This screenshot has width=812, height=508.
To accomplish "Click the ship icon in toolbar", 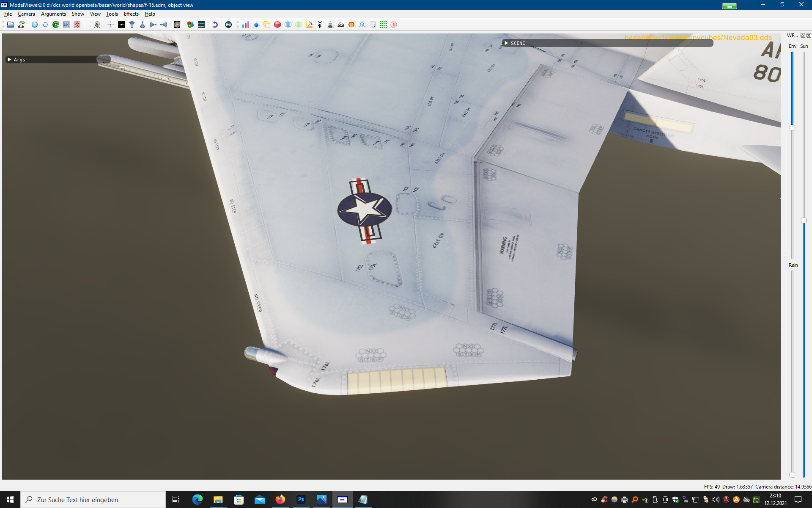I will (330, 25).
